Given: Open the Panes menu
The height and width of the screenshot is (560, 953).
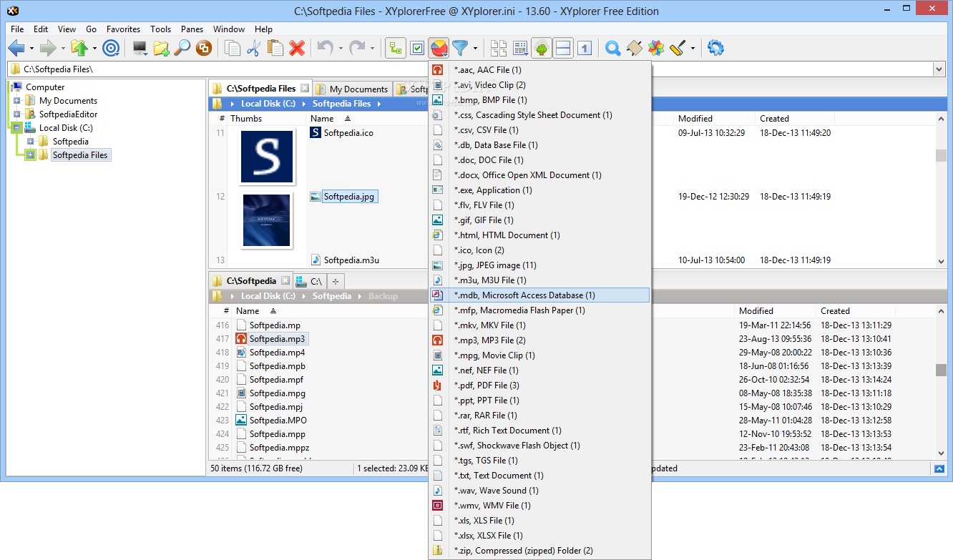Looking at the screenshot, I should coord(192,29).
